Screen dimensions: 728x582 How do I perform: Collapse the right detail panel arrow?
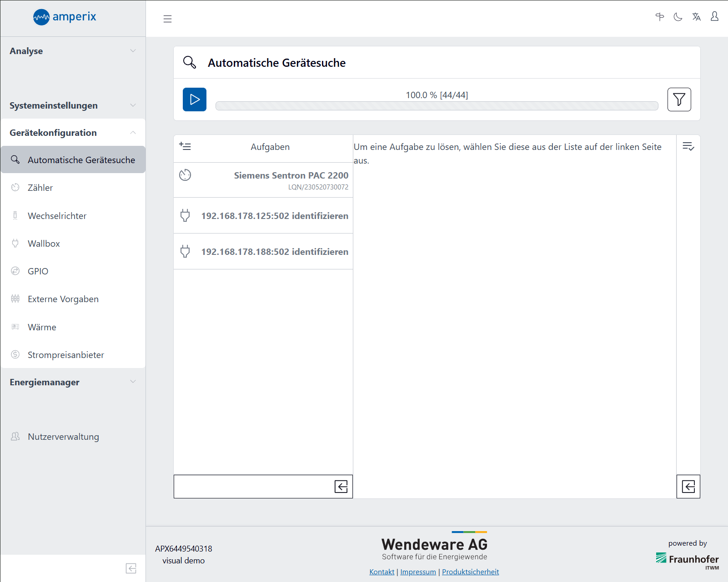click(688, 487)
